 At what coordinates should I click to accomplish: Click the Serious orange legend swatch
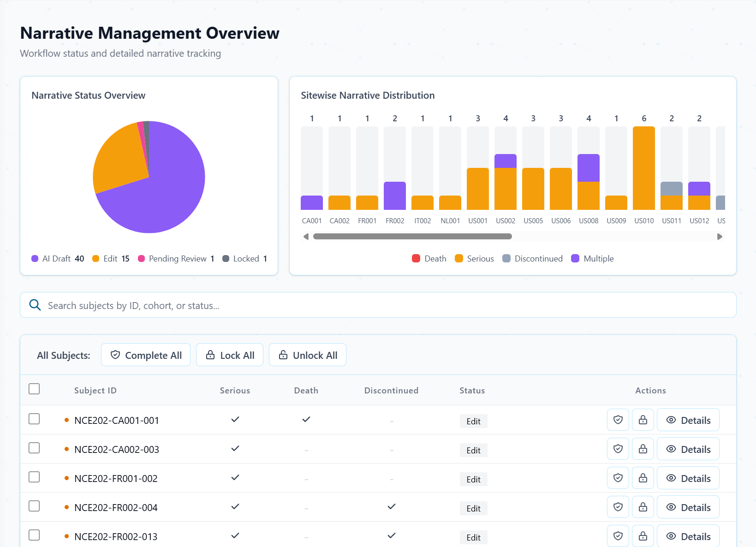click(459, 259)
